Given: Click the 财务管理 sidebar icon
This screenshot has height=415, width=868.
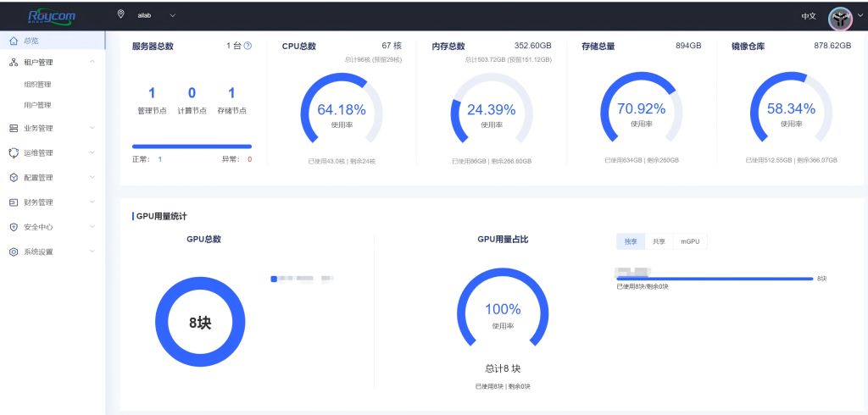Looking at the screenshot, I should pyautogui.click(x=14, y=202).
